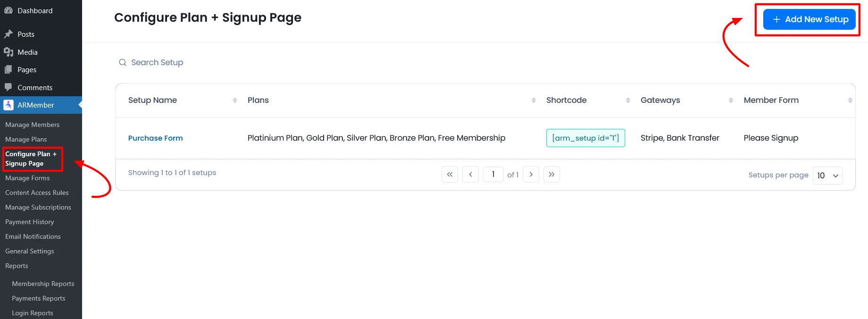Open the Setups per page dropdown
Image resolution: width=868 pixels, height=319 pixels.
tap(827, 176)
